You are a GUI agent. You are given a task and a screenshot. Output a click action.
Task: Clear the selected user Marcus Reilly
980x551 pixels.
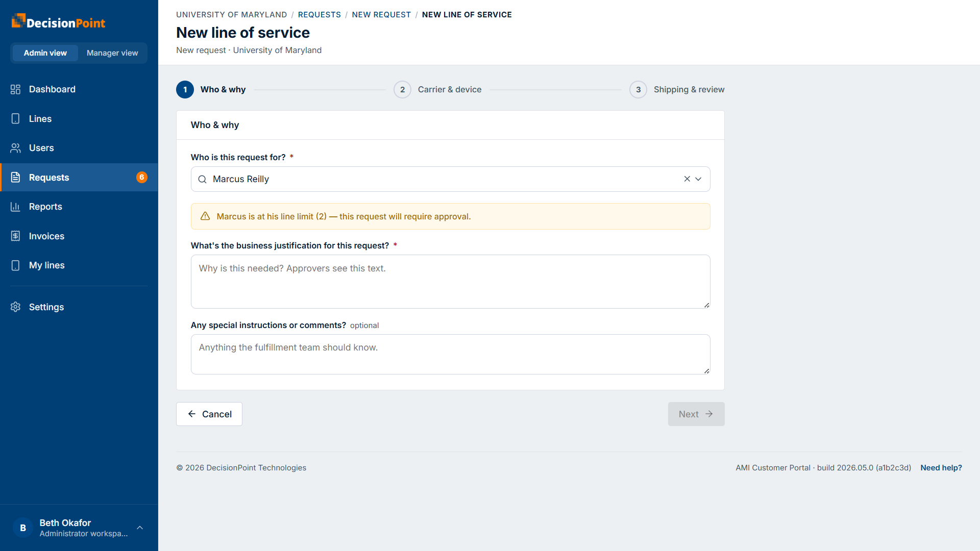(687, 179)
